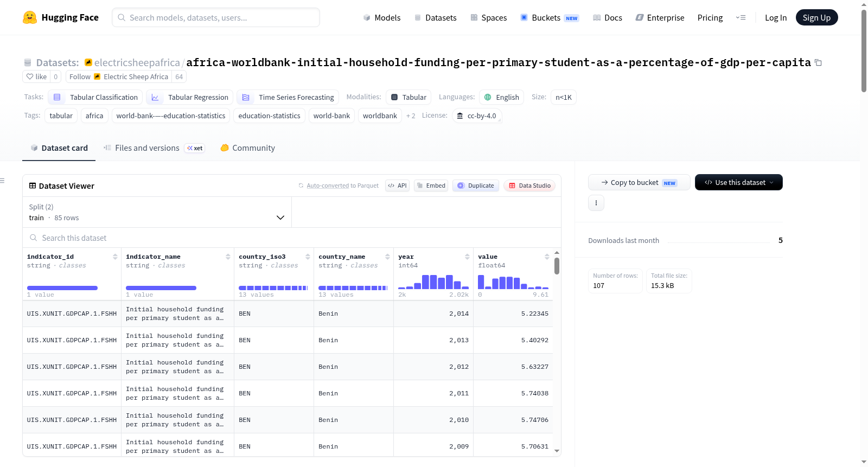The height and width of the screenshot is (467, 868).
Task: Focus the main search models field
Action: pos(216,17)
